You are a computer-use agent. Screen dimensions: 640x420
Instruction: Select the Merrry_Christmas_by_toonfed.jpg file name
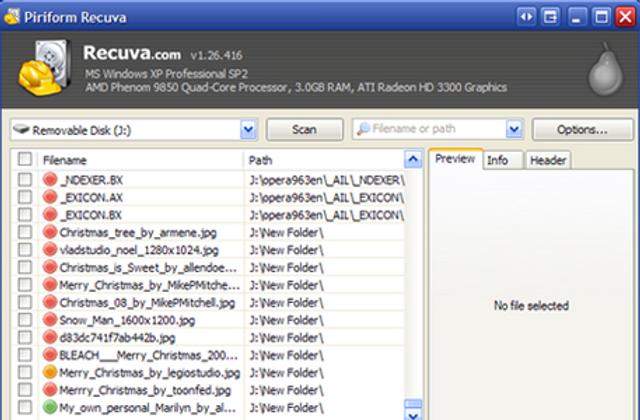tap(145, 391)
